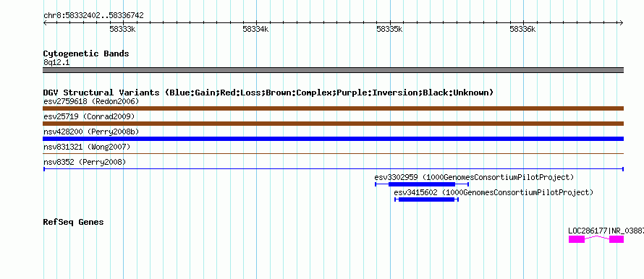
Task: Click the nsv831321 (Wong2007) variant label
Action: pos(87,147)
